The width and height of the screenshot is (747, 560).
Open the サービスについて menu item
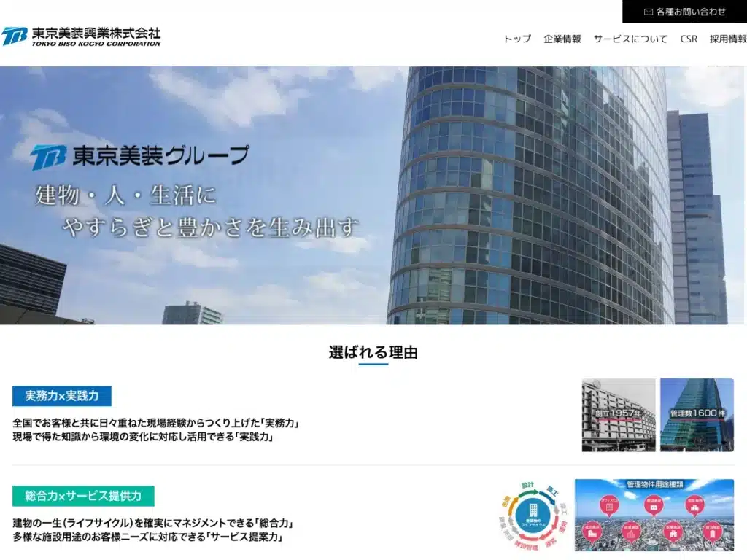pyautogui.click(x=630, y=39)
